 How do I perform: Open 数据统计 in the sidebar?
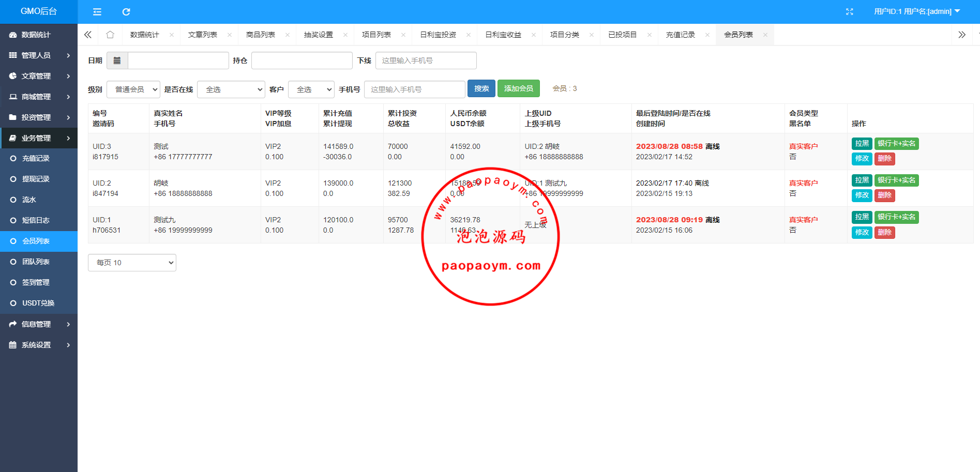pyautogui.click(x=36, y=35)
